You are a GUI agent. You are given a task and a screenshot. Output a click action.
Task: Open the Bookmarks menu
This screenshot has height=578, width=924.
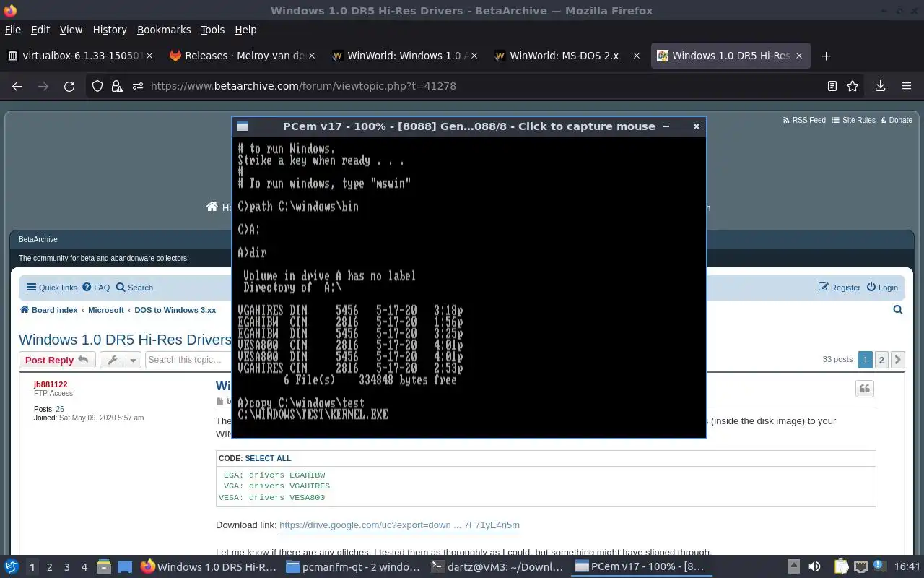164,30
